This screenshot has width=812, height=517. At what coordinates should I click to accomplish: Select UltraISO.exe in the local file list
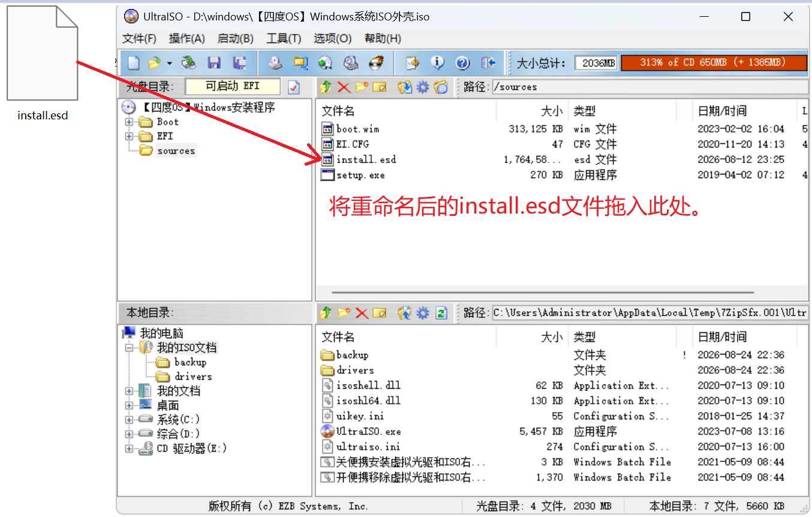click(368, 431)
